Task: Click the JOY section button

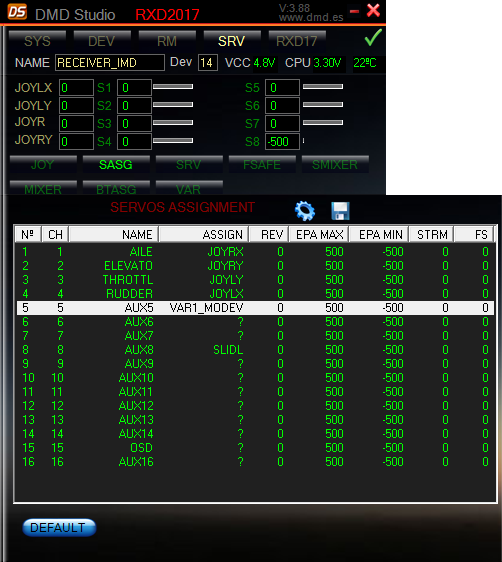Action: tap(43, 165)
